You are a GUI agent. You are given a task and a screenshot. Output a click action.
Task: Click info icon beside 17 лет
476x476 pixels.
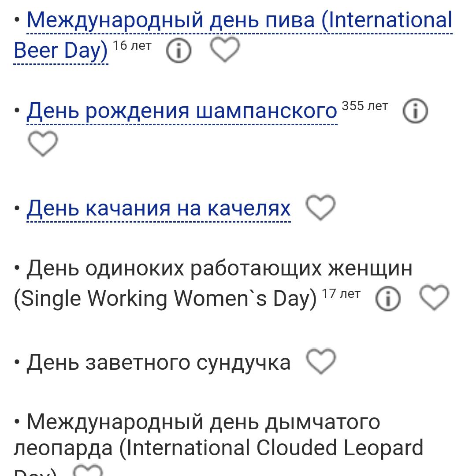(x=388, y=298)
